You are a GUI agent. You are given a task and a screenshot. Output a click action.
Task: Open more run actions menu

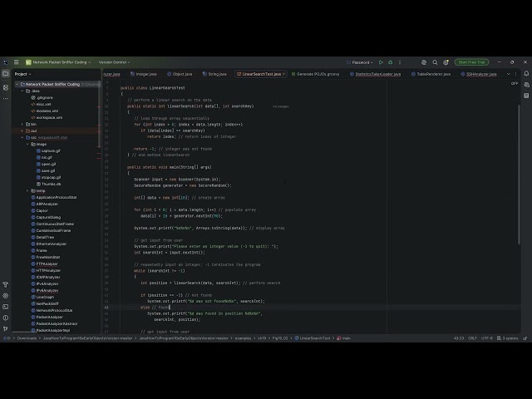click(400, 62)
